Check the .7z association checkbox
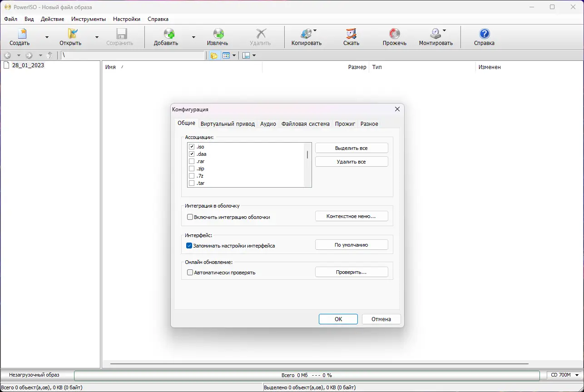The width and height of the screenshot is (584, 392). tap(192, 176)
